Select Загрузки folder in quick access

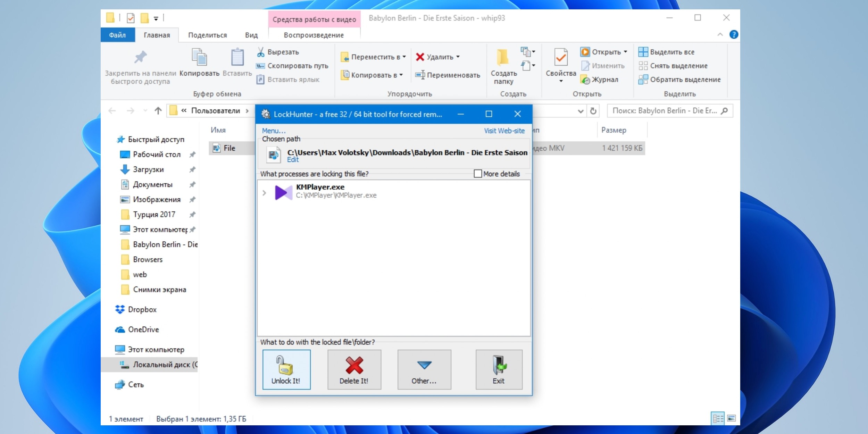(x=148, y=169)
